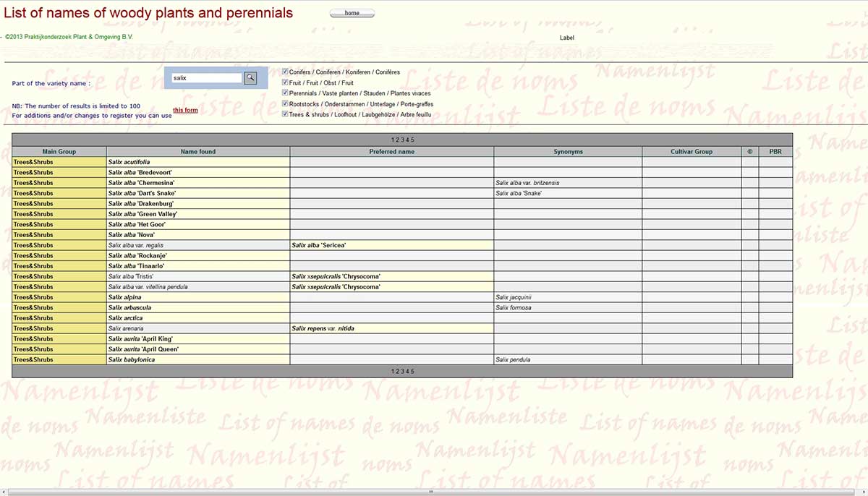Image resolution: width=868 pixels, height=496 pixels.
Task: Open page 3 in the pager below the table
Action: click(403, 371)
